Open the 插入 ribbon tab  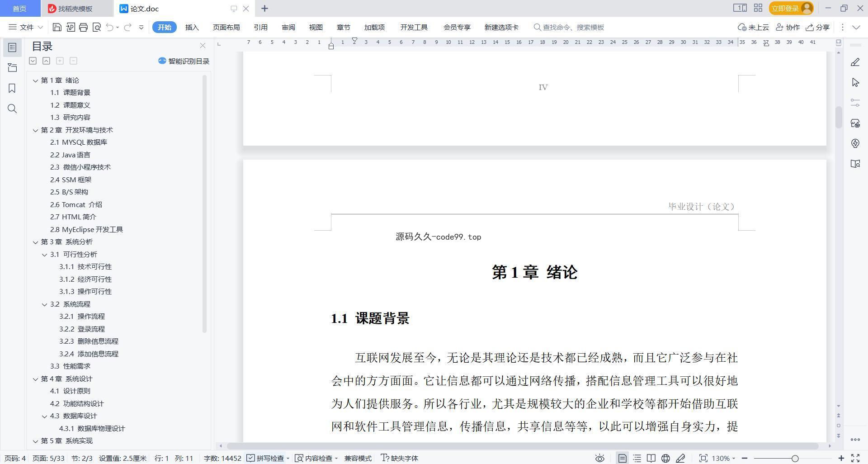192,27
